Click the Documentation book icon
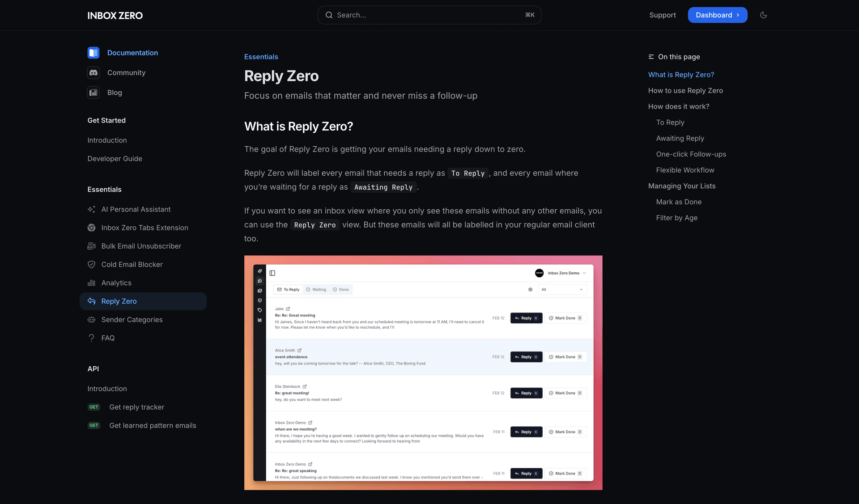Screen dimensions: 859x504 point(93,53)
